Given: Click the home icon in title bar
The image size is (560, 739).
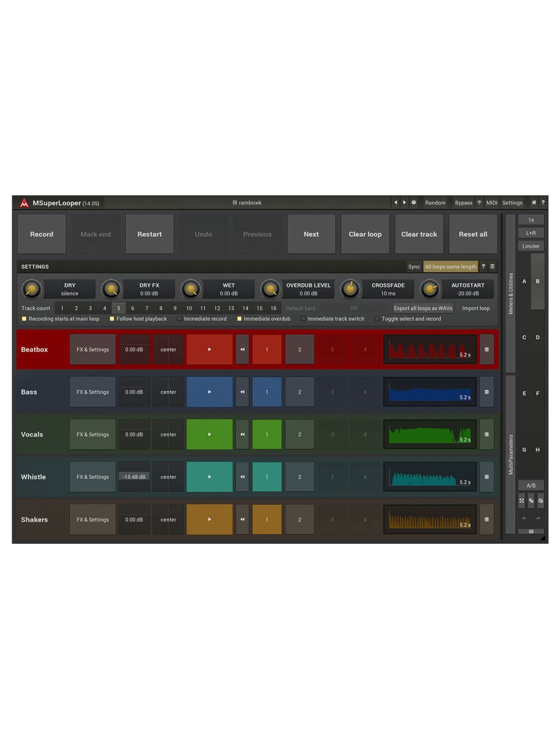Looking at the screenshot, I should 534,203.
